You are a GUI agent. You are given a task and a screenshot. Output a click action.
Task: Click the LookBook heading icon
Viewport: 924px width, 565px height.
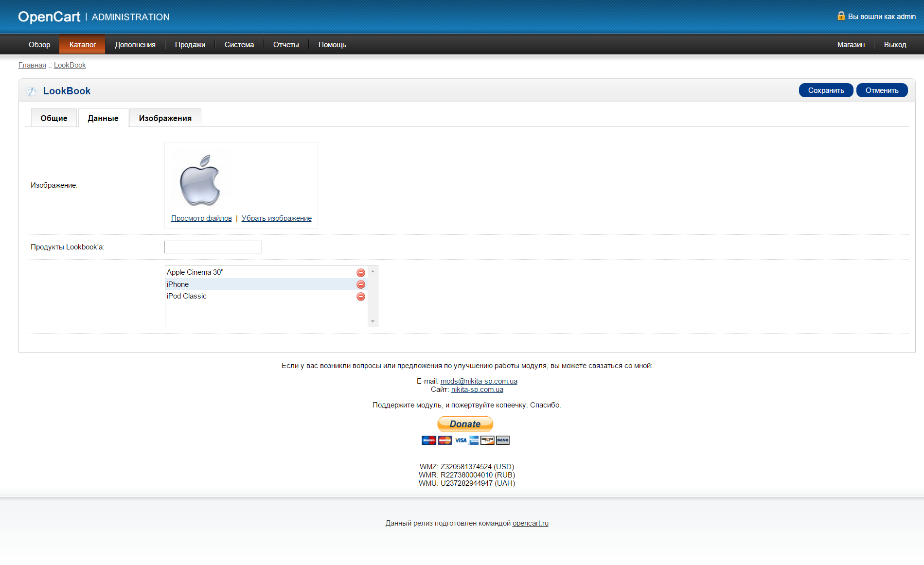pos(32,91)
